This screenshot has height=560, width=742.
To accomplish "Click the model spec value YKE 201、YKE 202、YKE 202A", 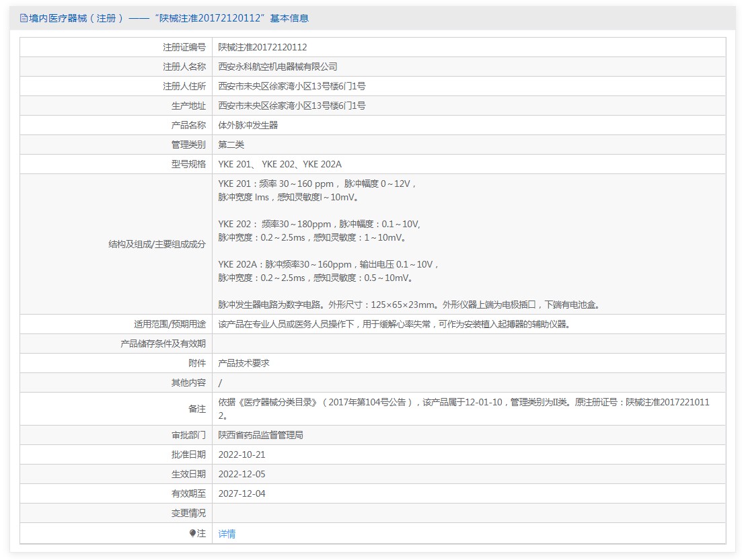I will pyautogui.click(x=280, y=164).
